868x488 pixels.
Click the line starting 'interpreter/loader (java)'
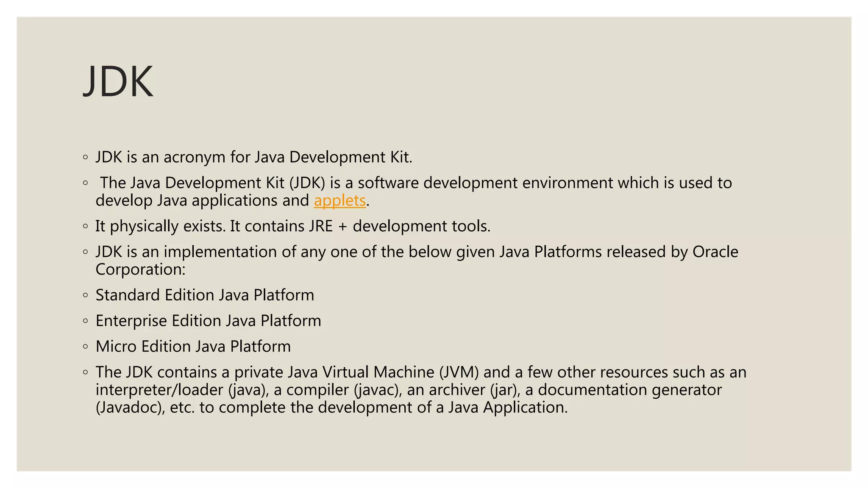(409, 390)
